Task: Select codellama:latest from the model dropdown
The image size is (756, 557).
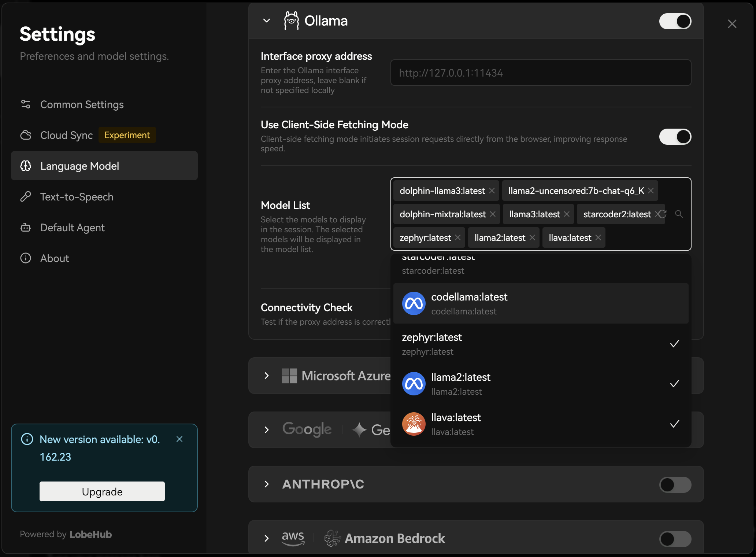Action: click(x=541, y=303)
